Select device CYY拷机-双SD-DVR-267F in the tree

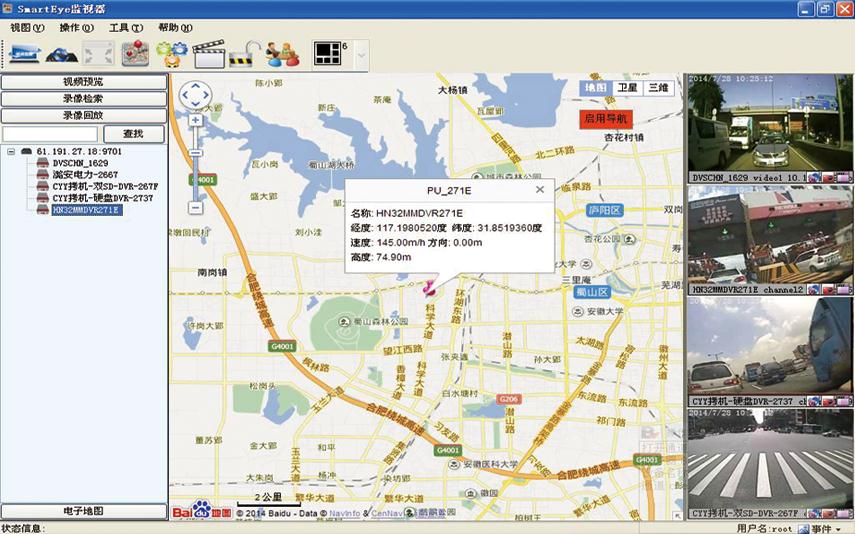(105, 187)
